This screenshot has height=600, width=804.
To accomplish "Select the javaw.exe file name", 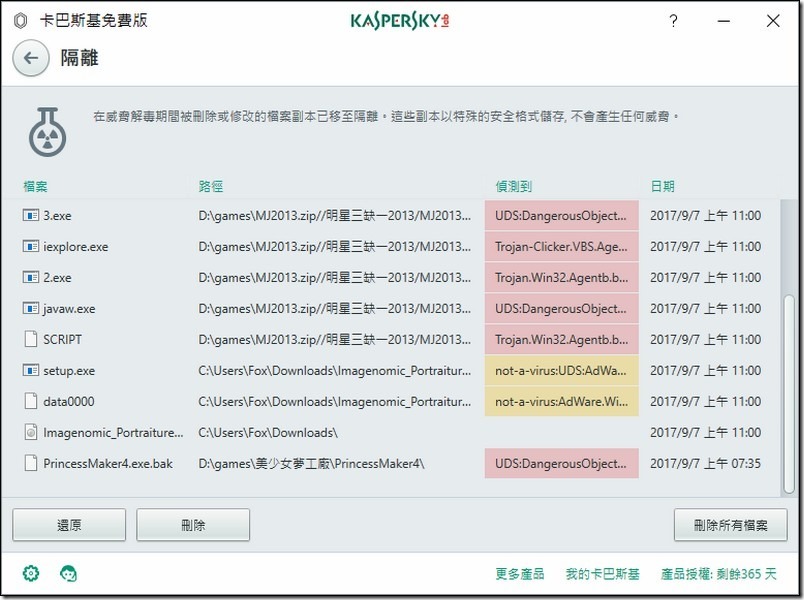I will pyautogui.click(x=69, y=309).
